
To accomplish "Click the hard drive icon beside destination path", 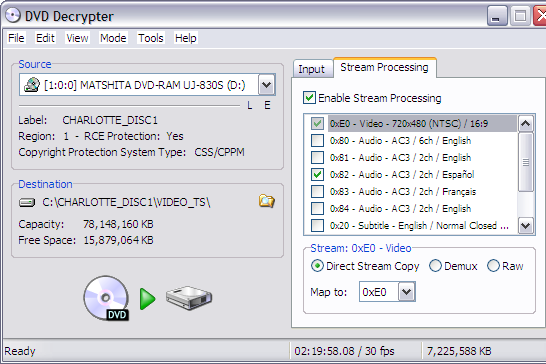I will click(x=27, y=202).
